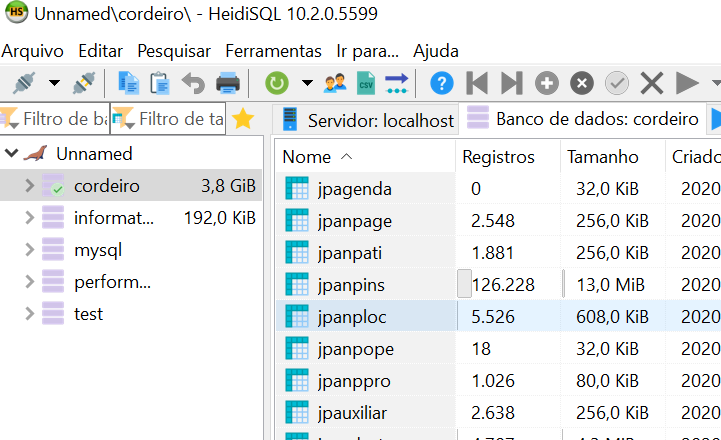Collapse the Unnamed session node
This screenshot has width=721, height=440.
coord(11,153)
